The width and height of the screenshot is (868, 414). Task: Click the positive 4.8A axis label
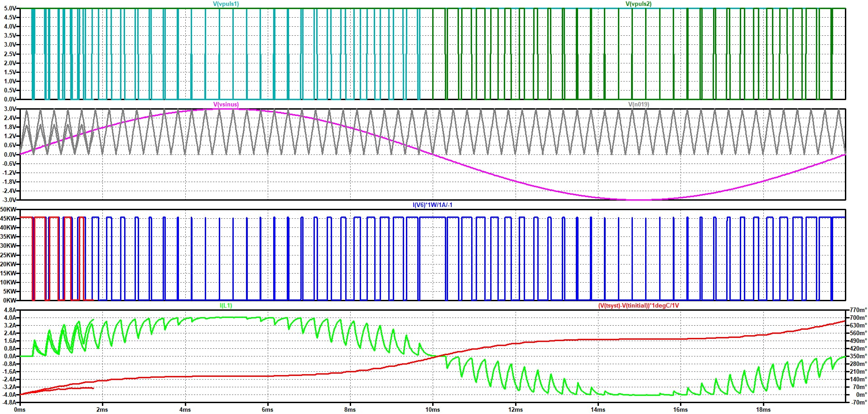point(10,310)
